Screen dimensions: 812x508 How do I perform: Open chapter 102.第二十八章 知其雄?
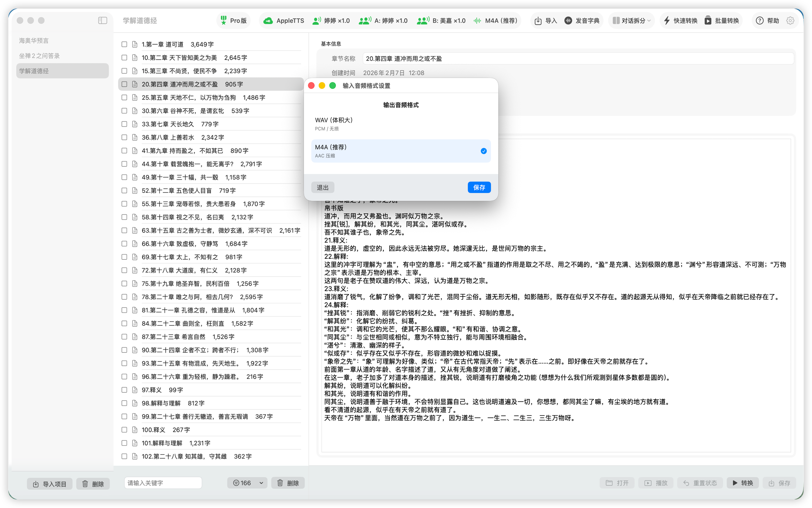click(211, 457)
